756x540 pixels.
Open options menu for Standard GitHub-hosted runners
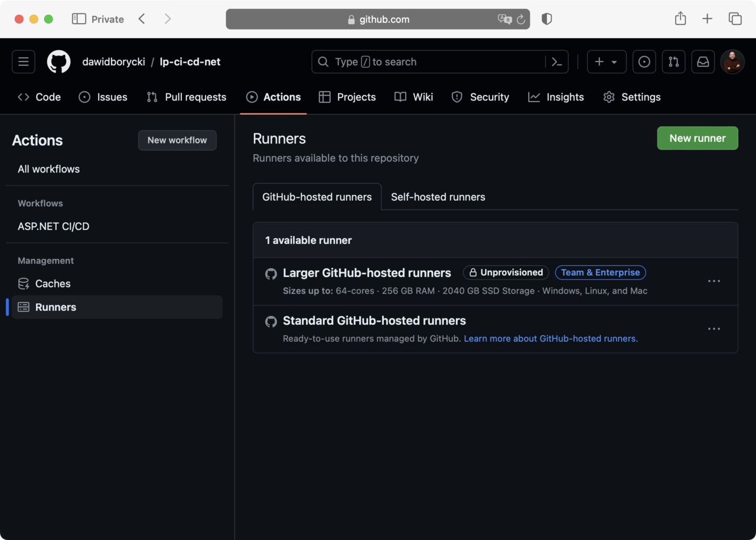714,329
